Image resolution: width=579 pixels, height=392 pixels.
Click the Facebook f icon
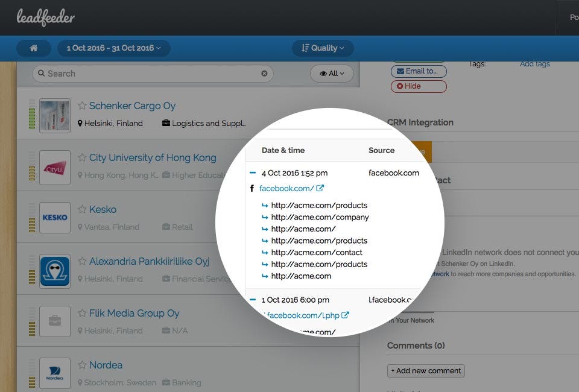coord(252,188)
